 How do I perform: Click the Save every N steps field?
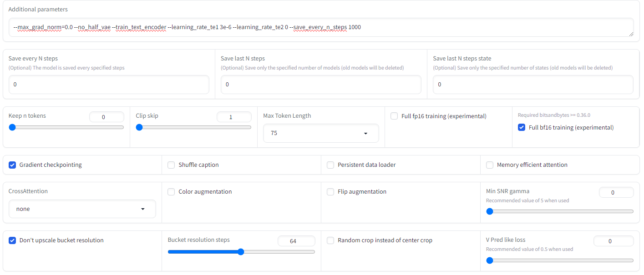(109, 85)
